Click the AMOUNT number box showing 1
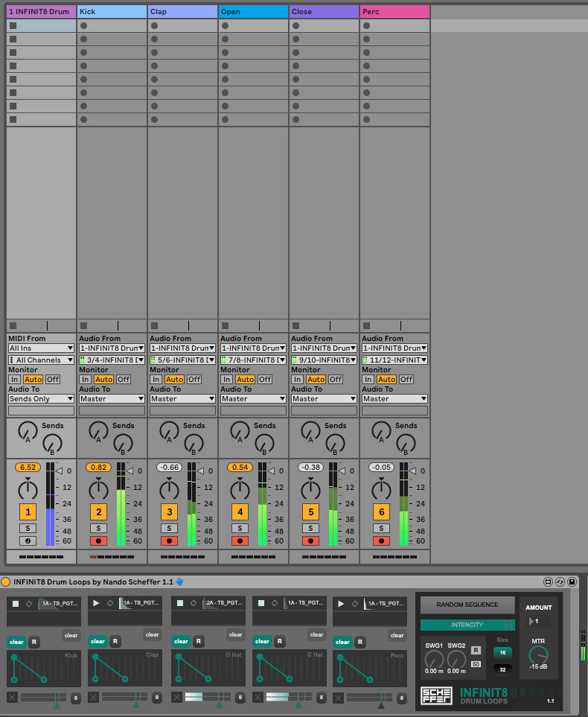Screen dimensions: 588x717 (x=539, y=621)
